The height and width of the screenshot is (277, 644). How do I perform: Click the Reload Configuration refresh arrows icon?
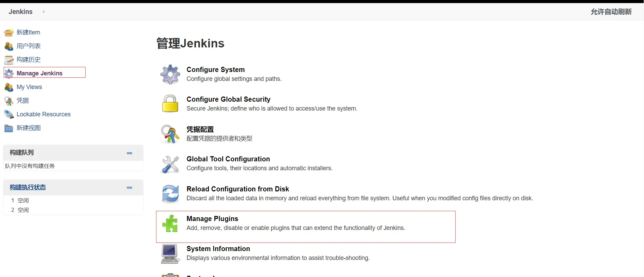[x=170, y=193]
